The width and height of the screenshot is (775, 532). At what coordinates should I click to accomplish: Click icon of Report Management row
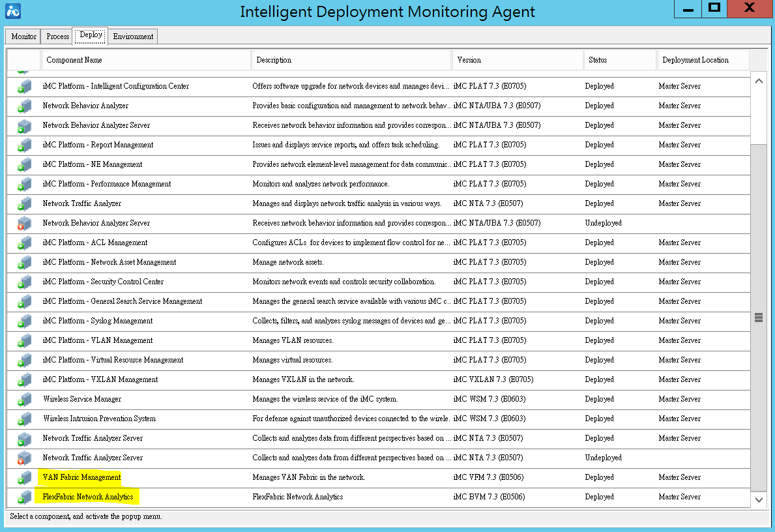pos(24,145)
